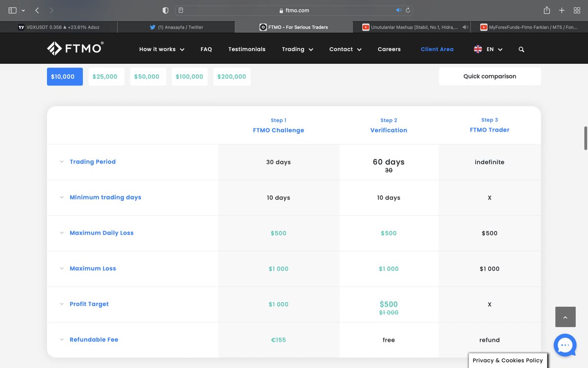Expand Contact navigation menu
The height and width of the screenshot is (368, 588).
pyautogui.click(x=345, y=50)
